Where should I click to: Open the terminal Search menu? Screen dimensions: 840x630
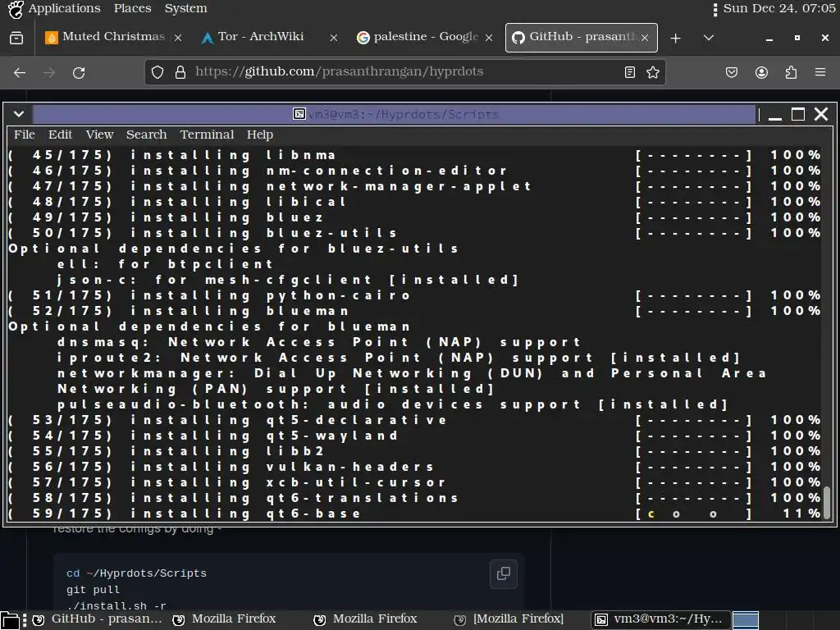pos(146,135)
